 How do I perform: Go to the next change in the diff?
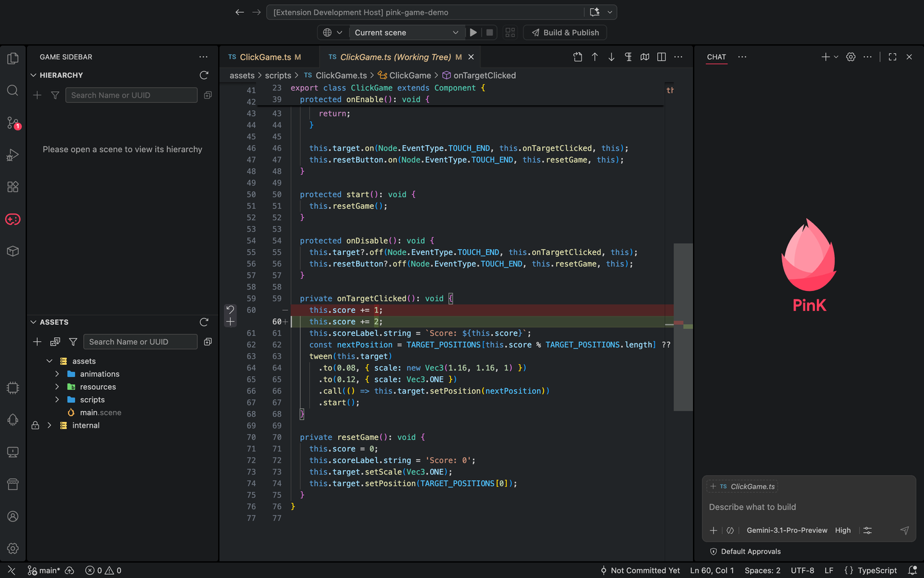612,57
